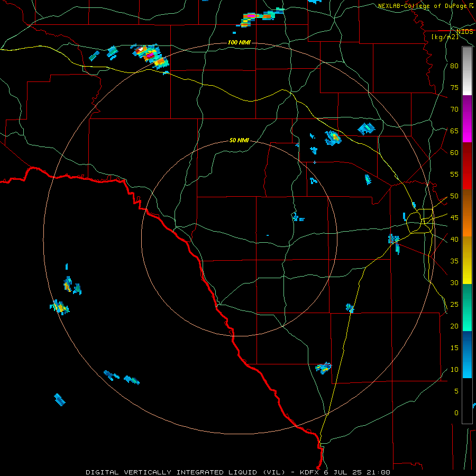Image resolution: width=476 pixels, height=476 pixels.
Task: Click the scale value 10
Action: (x=454, y=370)
